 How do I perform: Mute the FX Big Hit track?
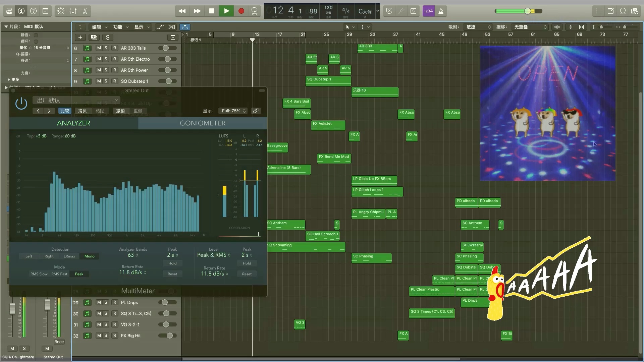(99, 336)
